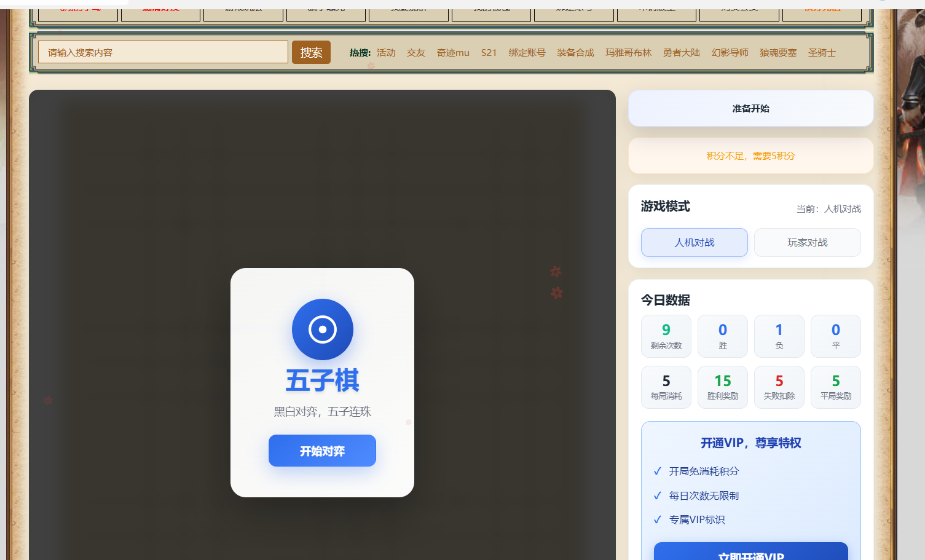The height and width of the screenshot is (560, 925).
Task: Click the 开始对弈 button
Action: point(322,450)
